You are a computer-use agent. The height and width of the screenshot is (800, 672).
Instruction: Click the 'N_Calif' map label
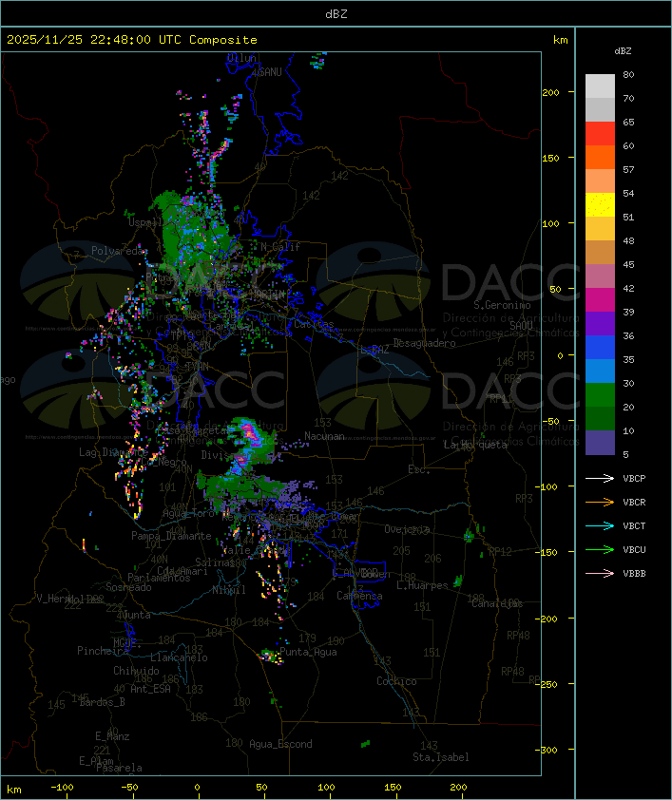280,246
